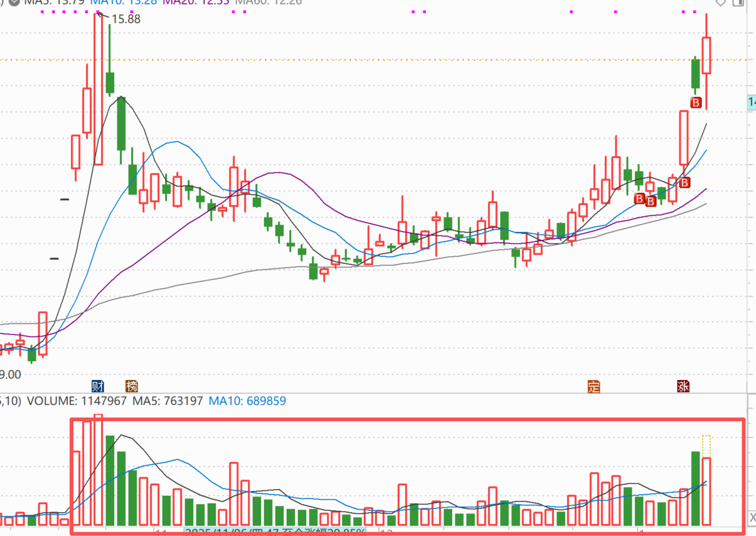
Task: Click the dashed yellow projected volume box
Action: click(706, 446)
